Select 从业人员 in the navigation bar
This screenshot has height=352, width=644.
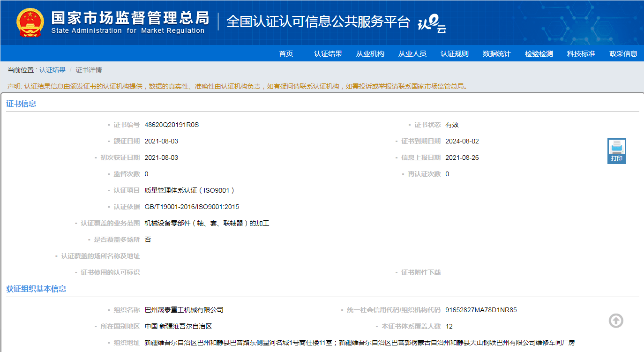tap(412, 53)
